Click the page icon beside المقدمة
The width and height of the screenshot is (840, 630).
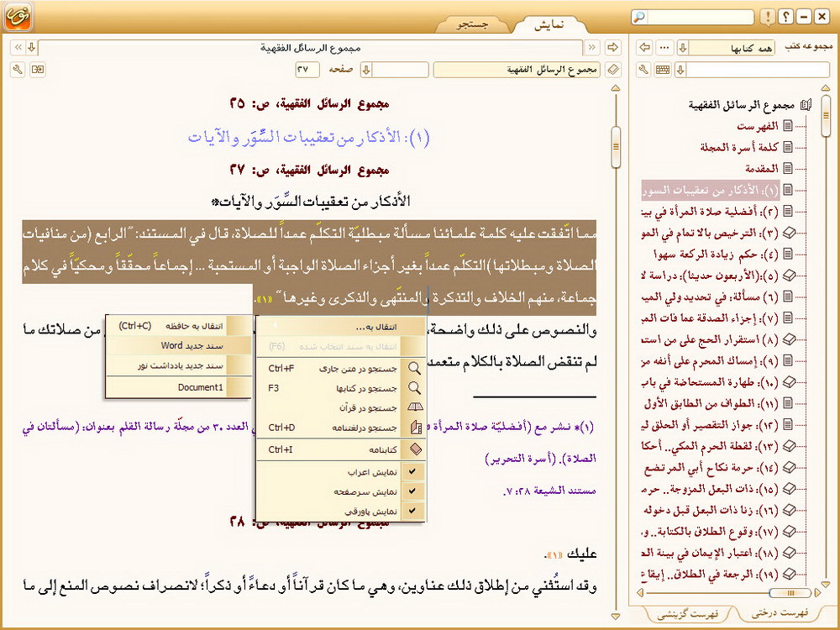788,168
